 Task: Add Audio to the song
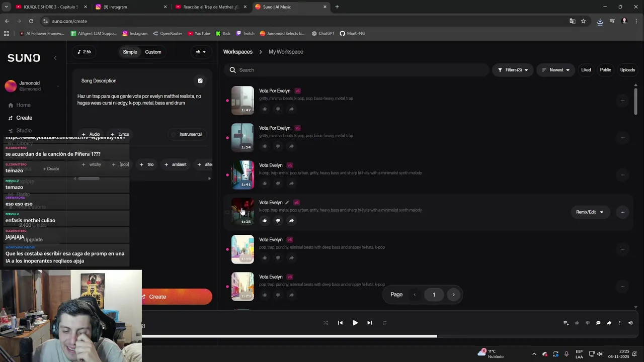(x=91, y=134)
